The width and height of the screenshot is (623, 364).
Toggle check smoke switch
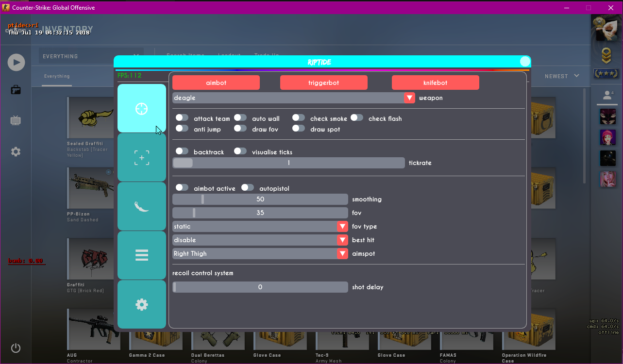299,117
